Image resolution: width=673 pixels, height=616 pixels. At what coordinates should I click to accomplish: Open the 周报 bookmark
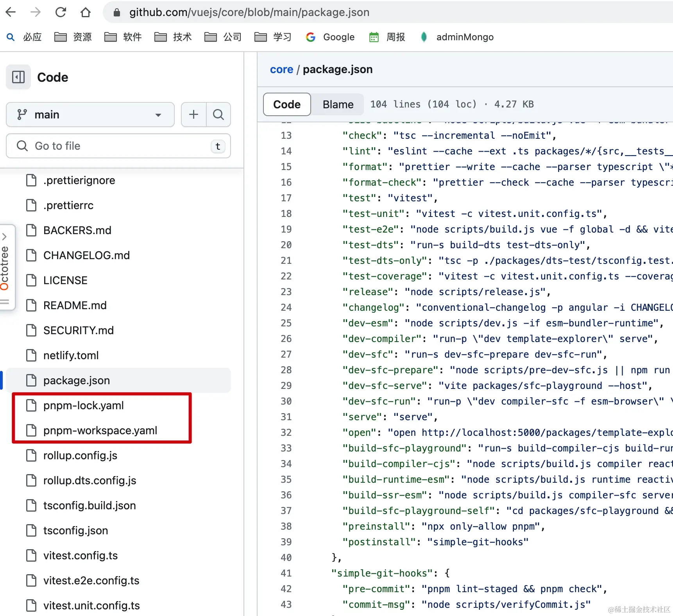click(x=387, y=37)
